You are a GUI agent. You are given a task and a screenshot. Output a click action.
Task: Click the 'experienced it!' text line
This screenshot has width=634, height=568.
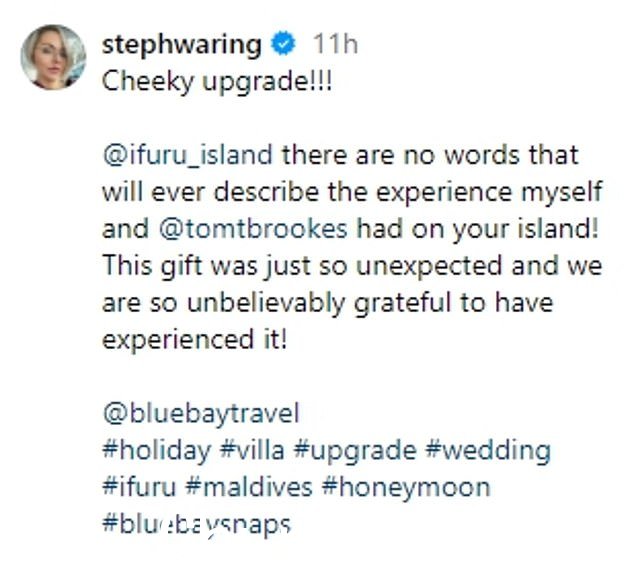(195, 340)
